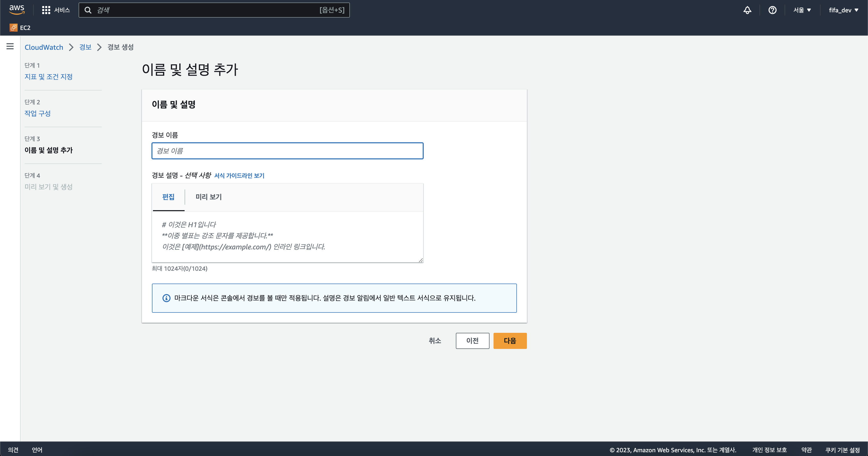
Task: Click the 이전 button
Action: point(472,341)
